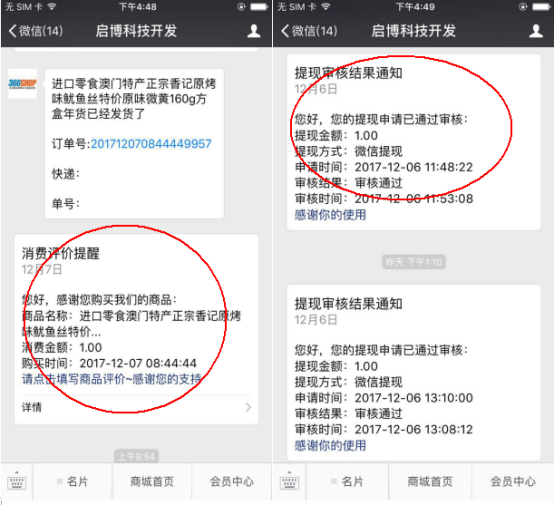554x505 pixels.
Task: Open 会员中心 menu in left screen
Action: click(x=232, y=482)
